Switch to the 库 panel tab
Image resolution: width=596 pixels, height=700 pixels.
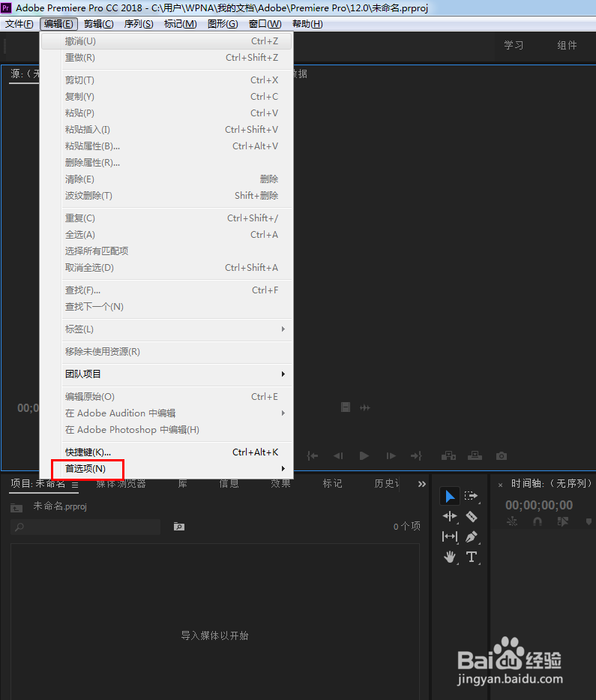tap(182, 484)
